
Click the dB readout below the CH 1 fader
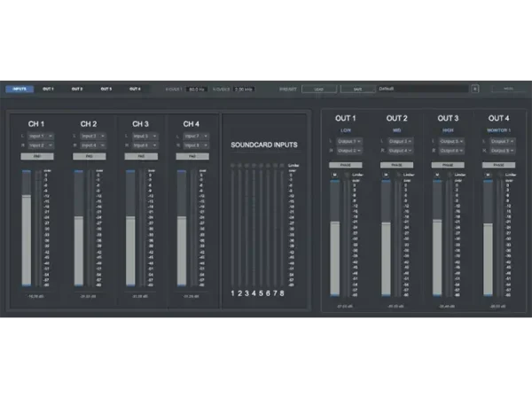[x=36, y=296]
